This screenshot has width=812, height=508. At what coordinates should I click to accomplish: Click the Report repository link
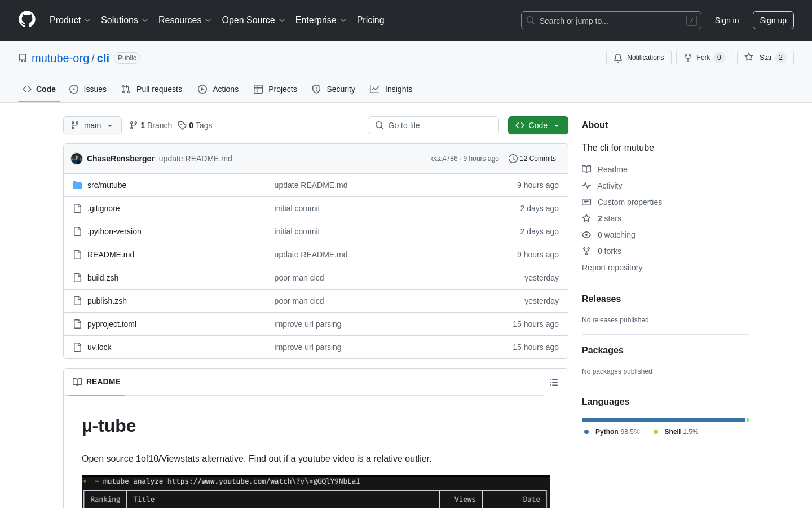click(x=612, y=268)
